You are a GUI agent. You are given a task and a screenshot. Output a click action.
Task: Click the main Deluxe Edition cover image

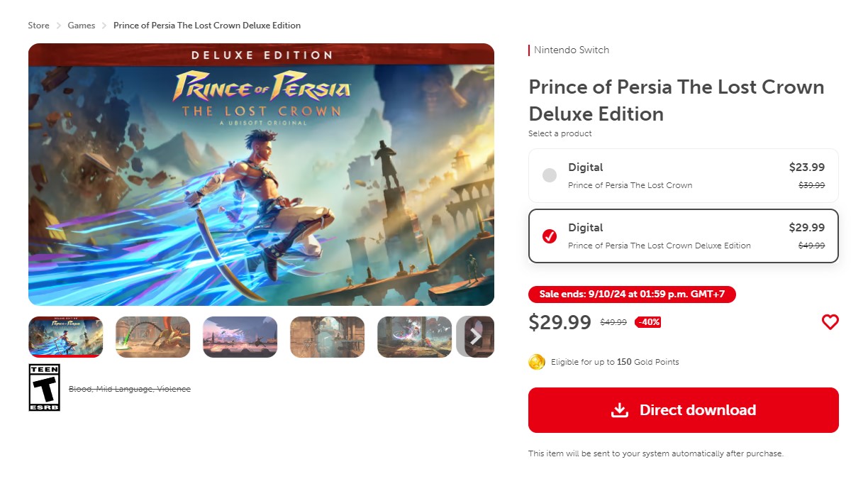(261, 175)
